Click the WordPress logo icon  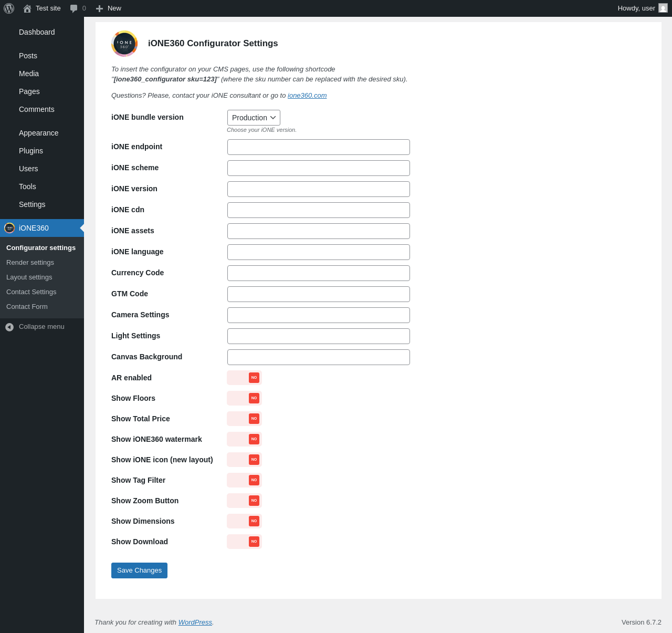click(x=9, y=8)
